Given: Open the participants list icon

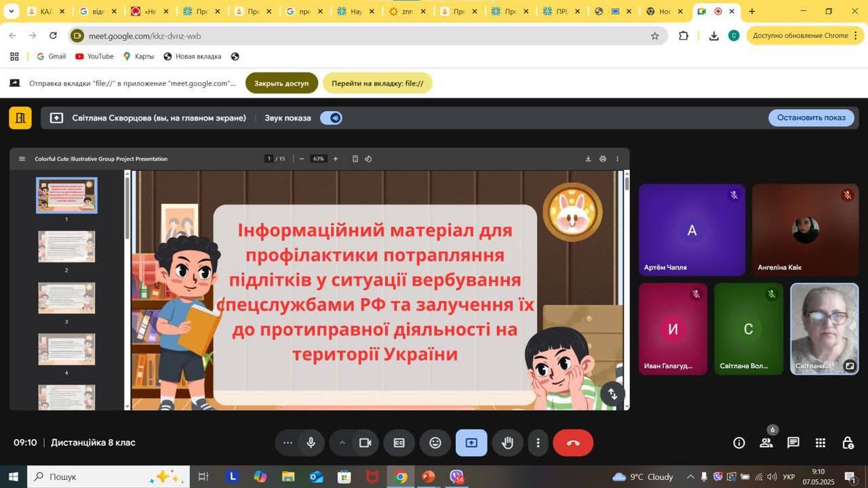Looking at the screenshot, I should click(766, 443).
